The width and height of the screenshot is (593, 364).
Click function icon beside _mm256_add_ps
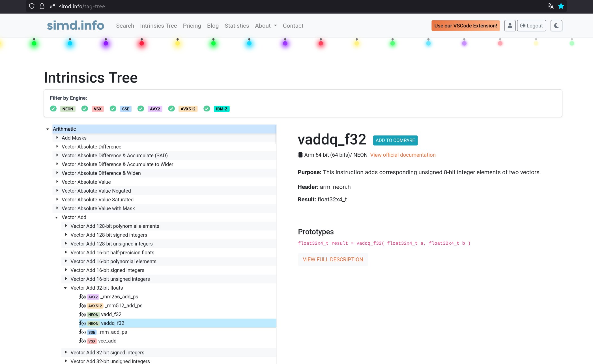pyautogui.click(x=82, y=297)
